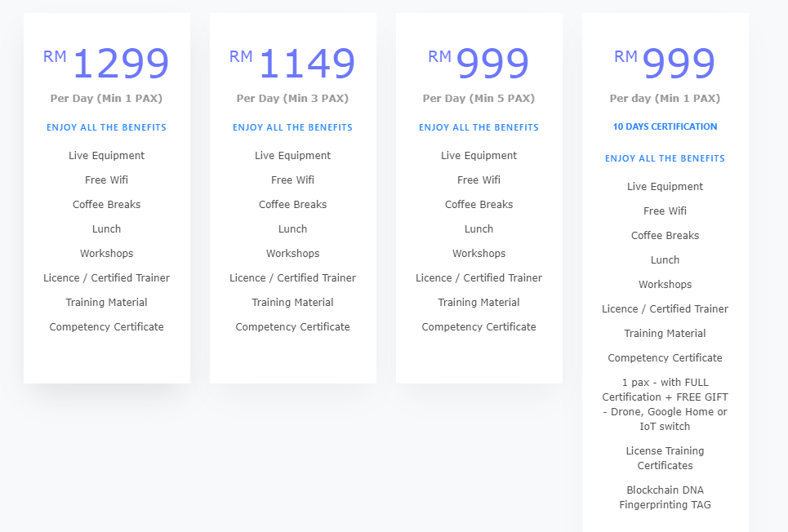
Task: Click 'Free Wifi' in the first card
Action: (106, 180)
